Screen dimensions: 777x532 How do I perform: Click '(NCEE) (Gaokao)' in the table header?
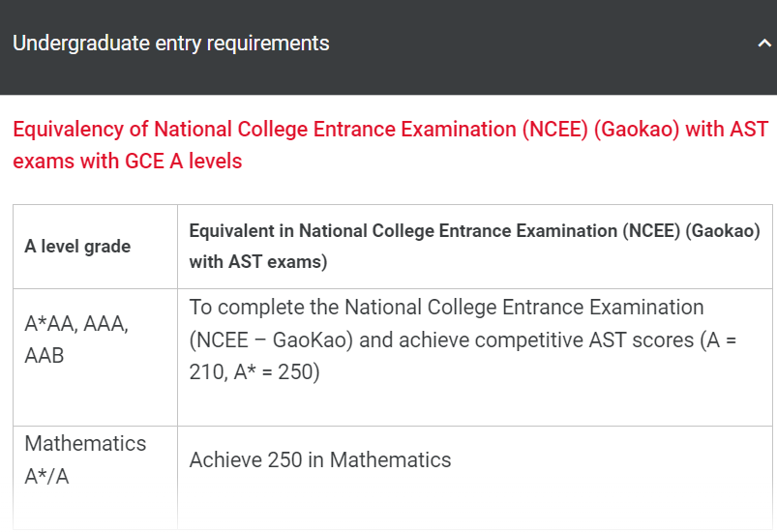pyautogui.click(x=691, y=231)
